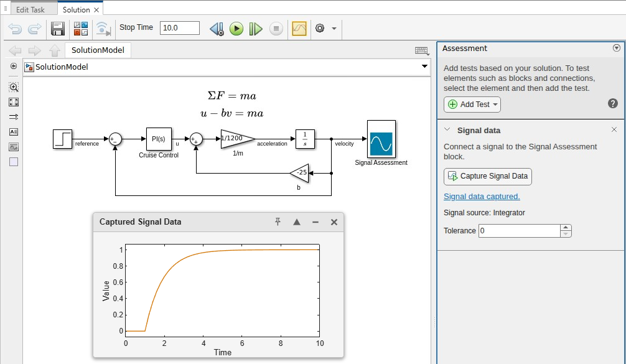Step forward through the simulation

point(255,29)
